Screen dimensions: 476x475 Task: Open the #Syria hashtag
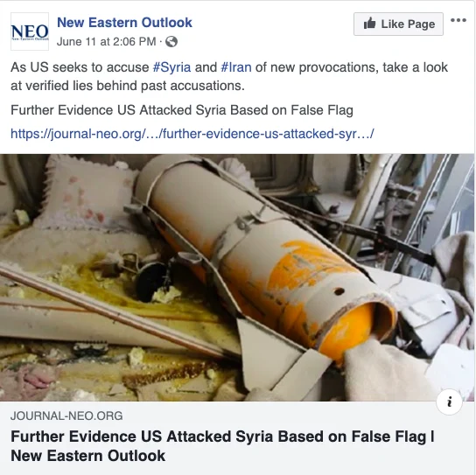(171, 67)
